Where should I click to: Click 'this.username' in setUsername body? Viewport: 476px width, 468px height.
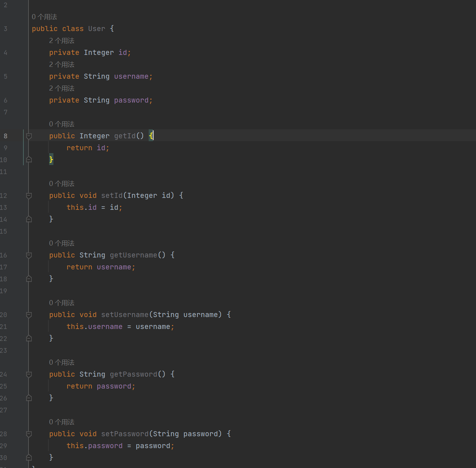(95, 327)
